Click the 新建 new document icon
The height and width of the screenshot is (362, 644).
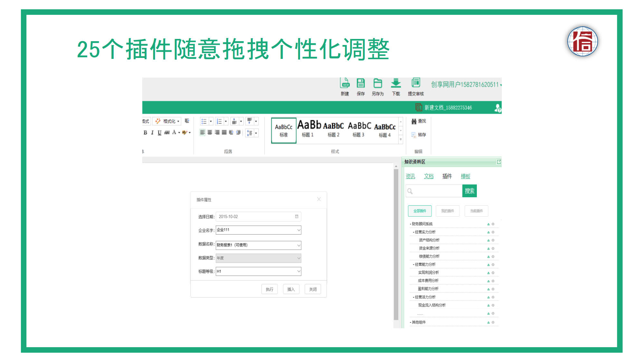pyautogui.click(x=345, y=83)
